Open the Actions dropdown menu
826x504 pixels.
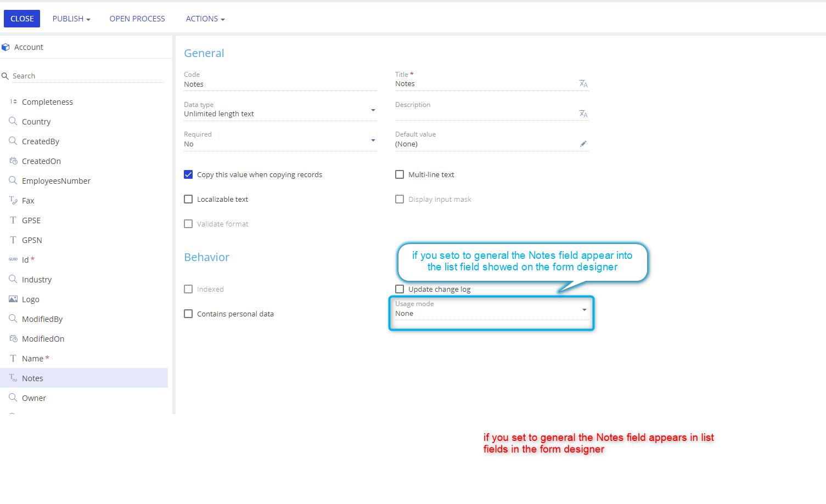coord(205,19)
